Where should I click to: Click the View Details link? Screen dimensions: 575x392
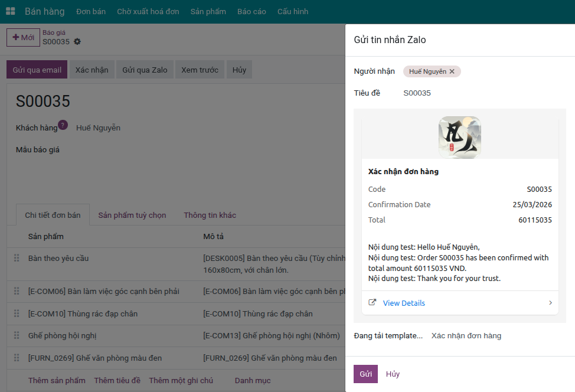tap(404, 303)
